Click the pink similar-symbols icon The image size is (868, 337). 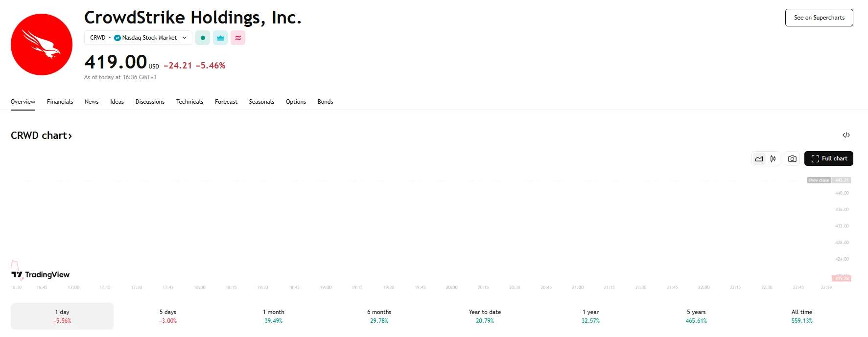(x=237, y=37)
